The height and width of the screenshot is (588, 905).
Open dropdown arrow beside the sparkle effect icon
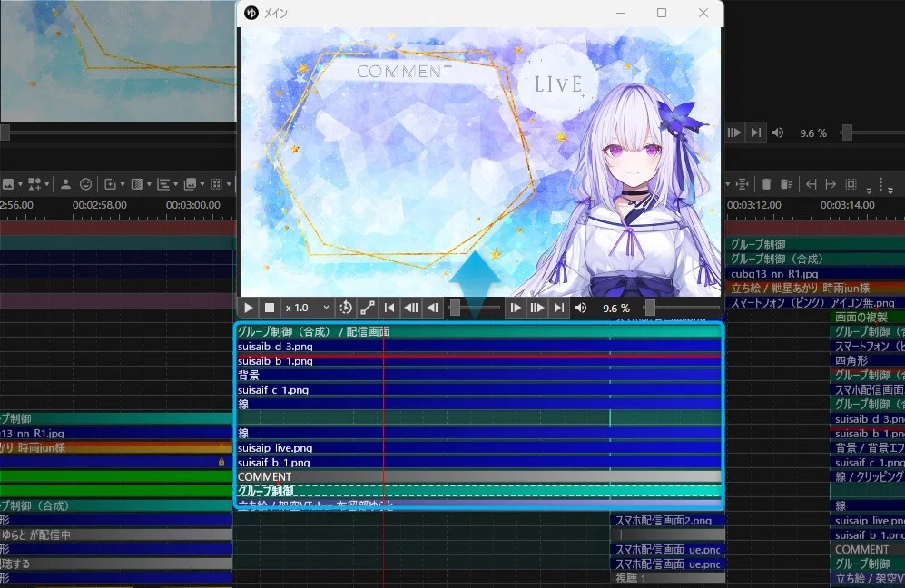123,184
